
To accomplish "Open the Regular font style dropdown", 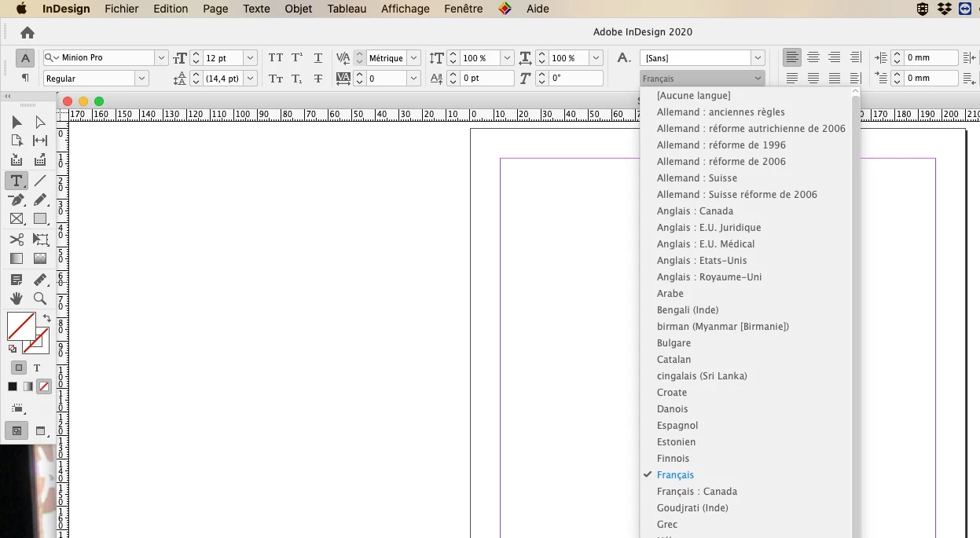I will click(x=141, y=79).
